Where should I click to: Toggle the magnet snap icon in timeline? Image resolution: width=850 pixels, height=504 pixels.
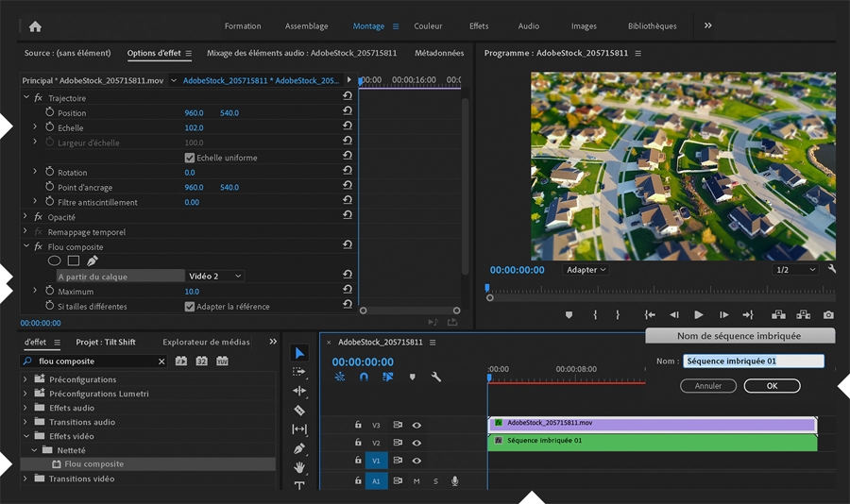[x=364, y=377]
